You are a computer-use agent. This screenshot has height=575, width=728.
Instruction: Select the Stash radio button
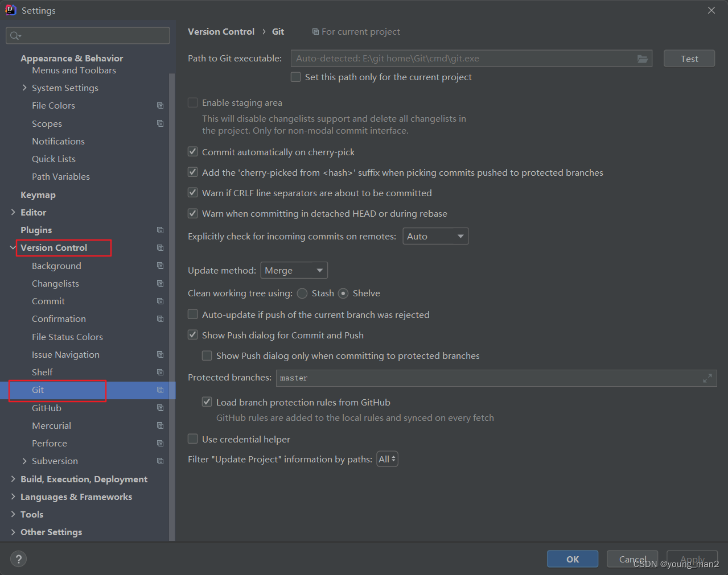pos(302,293)
